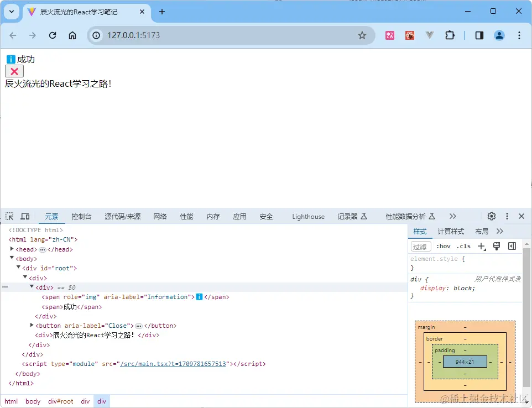
Task: Close the DevTools panel
Action: (521, 216)
